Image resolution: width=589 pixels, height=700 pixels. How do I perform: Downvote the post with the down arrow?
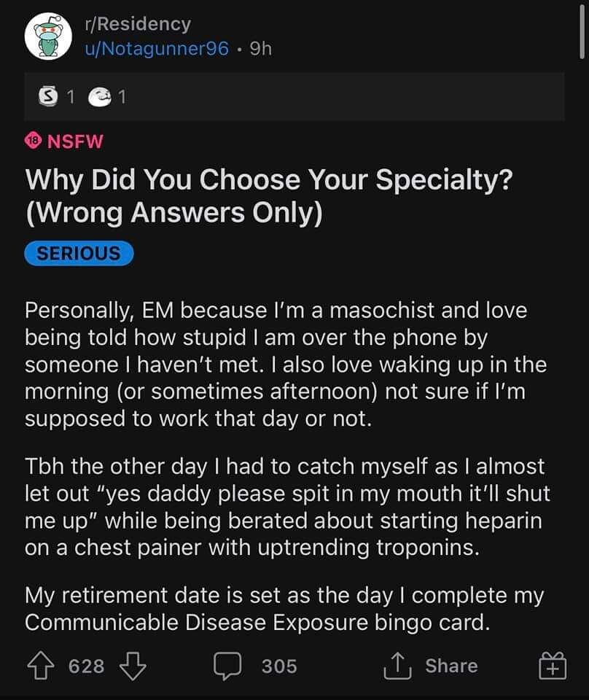pos(133,666)
